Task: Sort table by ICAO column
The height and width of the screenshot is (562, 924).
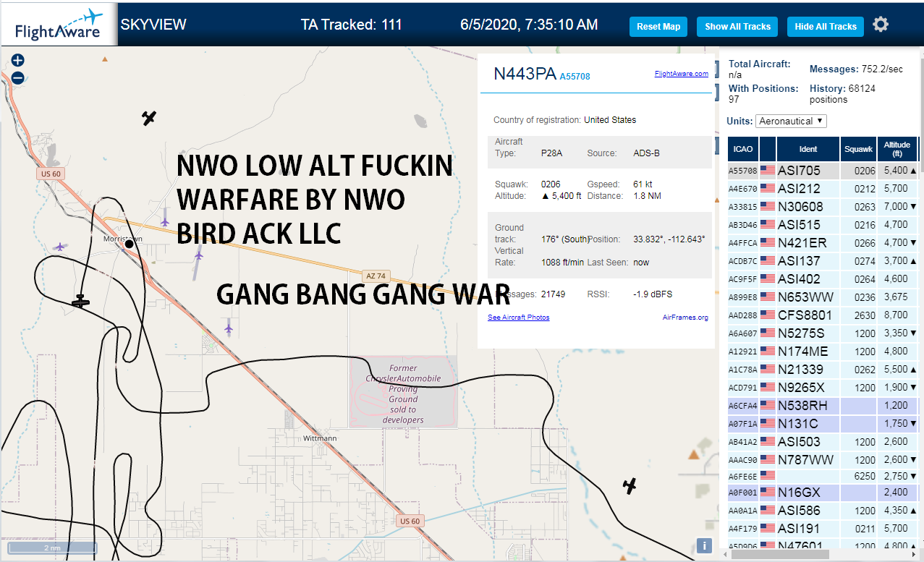Action: point(743,149)
